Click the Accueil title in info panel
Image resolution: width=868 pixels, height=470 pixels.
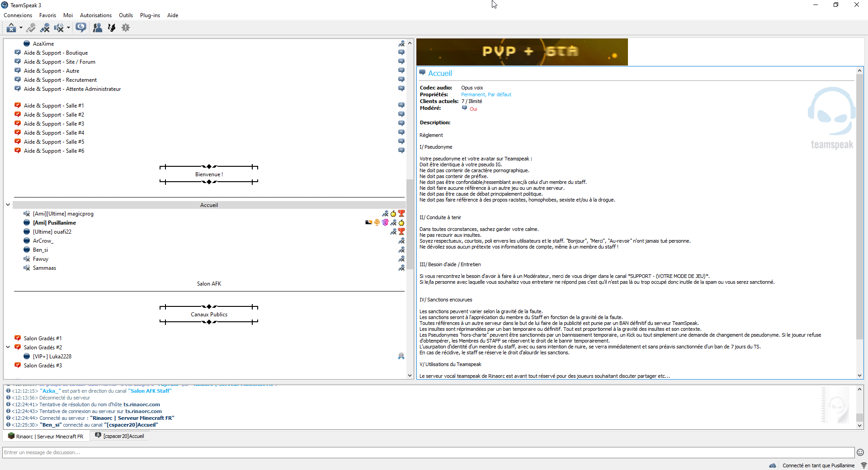(440, 73)
